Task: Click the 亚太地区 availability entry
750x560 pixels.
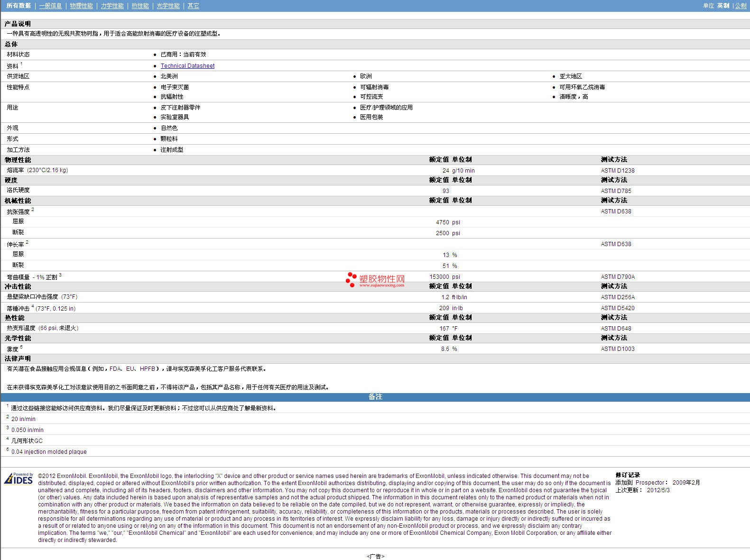Action: [570, 76]
